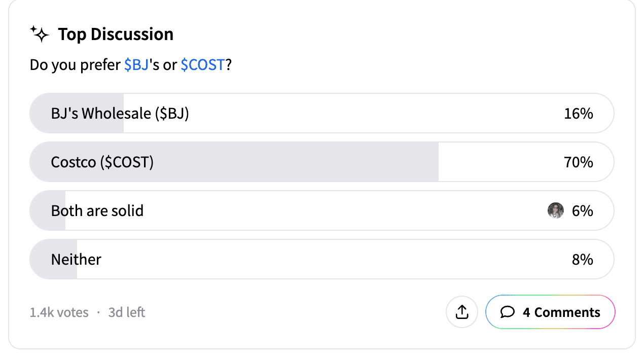This screenshot has height=357, width=644.
Task: Choose the Both are solid option
Action: point(322,211)
